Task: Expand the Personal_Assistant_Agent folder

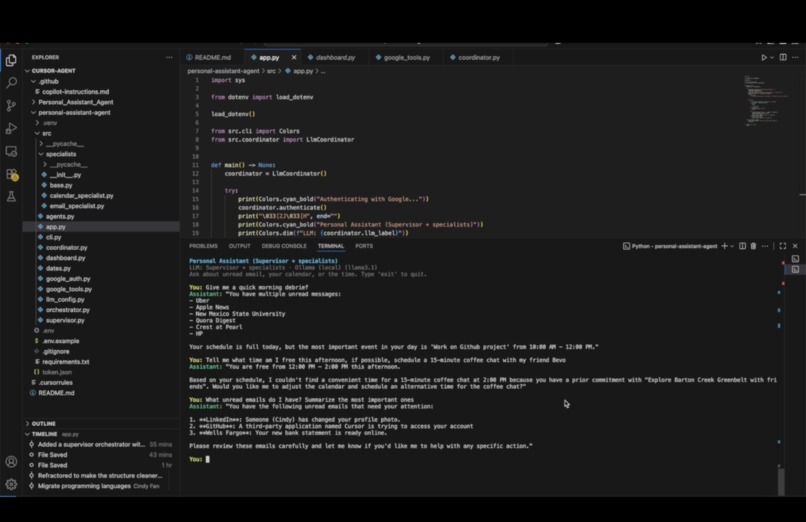Action: (x=76, y=102)
